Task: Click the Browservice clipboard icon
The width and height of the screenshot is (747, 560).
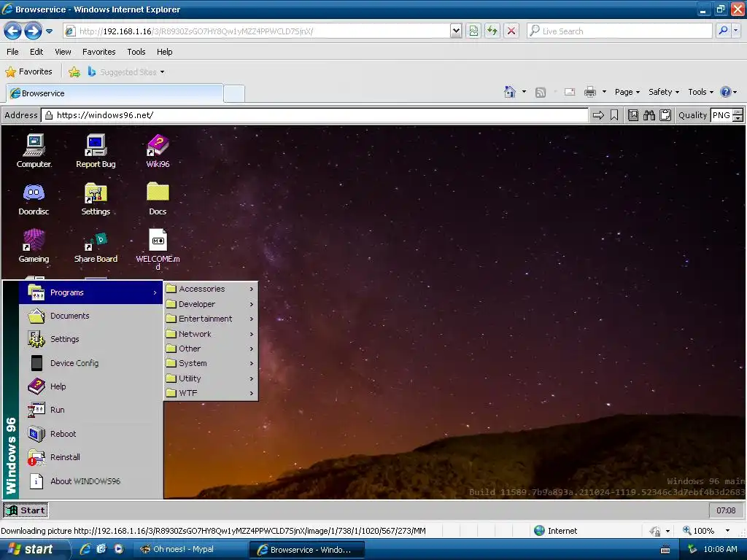Action: click(665, 115)
